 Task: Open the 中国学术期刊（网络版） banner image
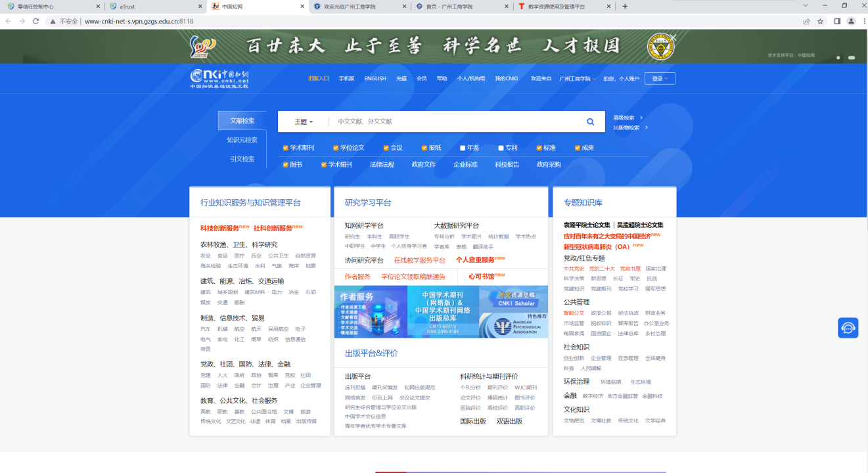tap(443, 311)
